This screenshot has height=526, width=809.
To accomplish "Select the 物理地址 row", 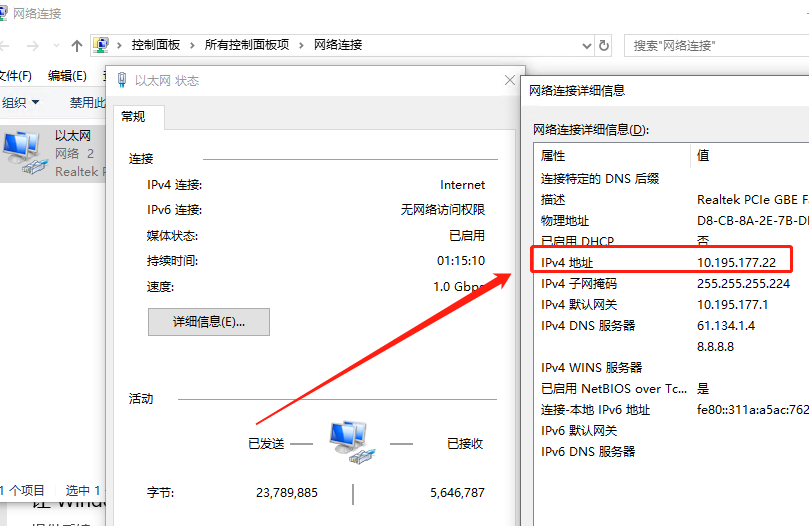I will (x=672, y=221).
